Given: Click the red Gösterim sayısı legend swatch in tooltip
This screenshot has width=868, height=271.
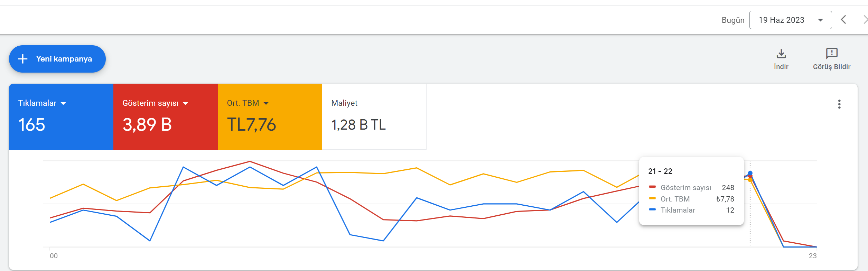Looking at the screenshot, I should [652, 187].
